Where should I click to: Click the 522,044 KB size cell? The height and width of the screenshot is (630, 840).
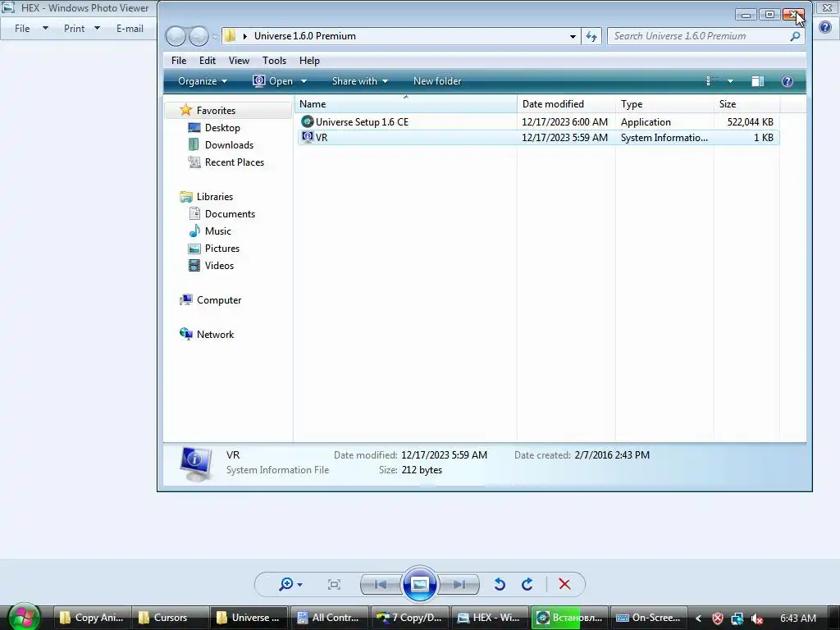point(750,122)
